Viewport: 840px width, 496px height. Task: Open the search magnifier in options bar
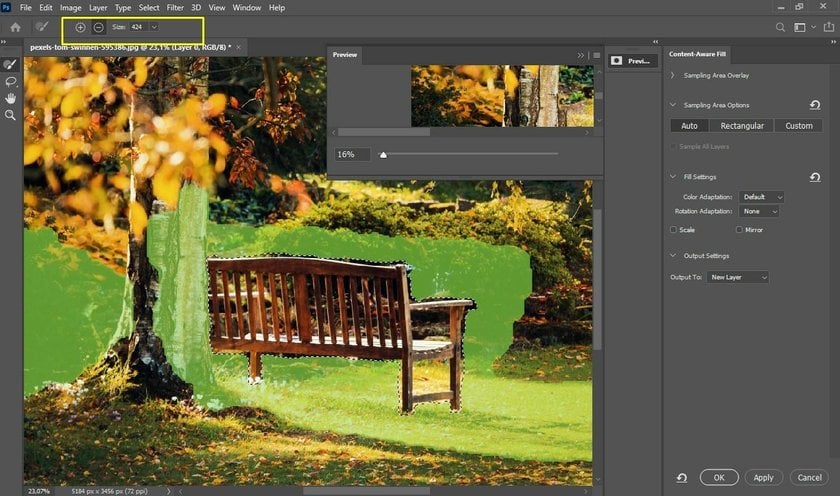tap(781, 27)
